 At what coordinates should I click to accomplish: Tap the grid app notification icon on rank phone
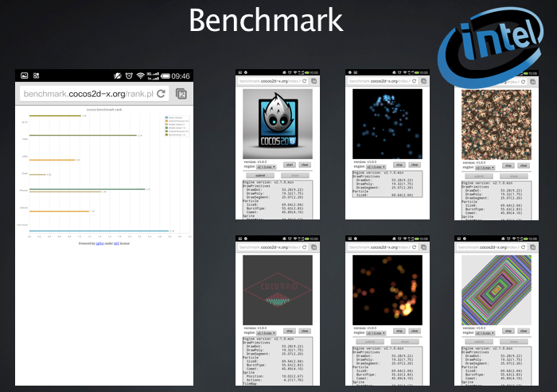(37, 76)
